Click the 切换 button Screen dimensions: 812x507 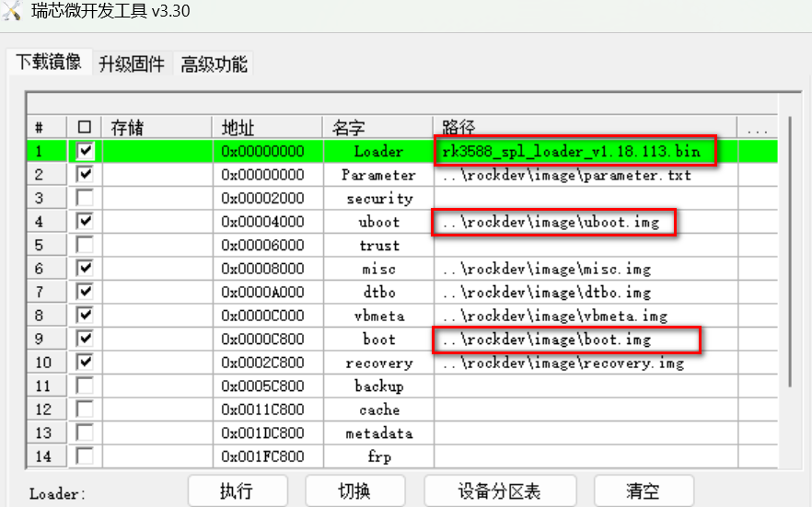click(x=356, y=490)
